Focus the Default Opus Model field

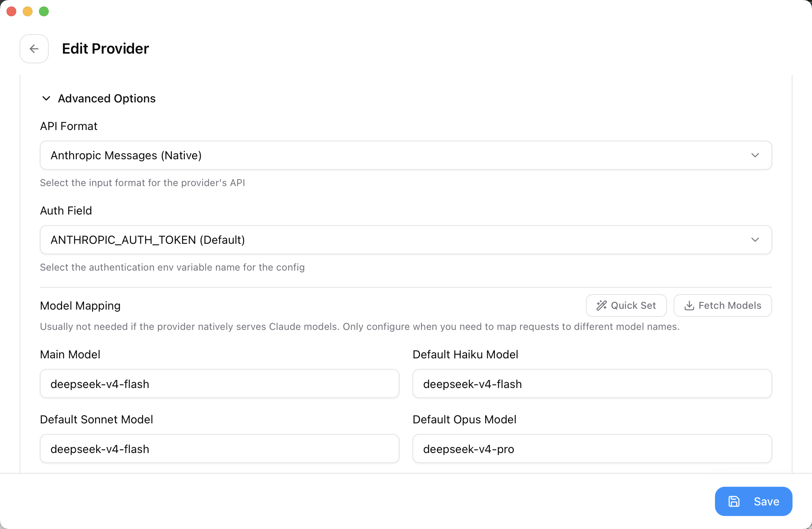coord(592,449)
